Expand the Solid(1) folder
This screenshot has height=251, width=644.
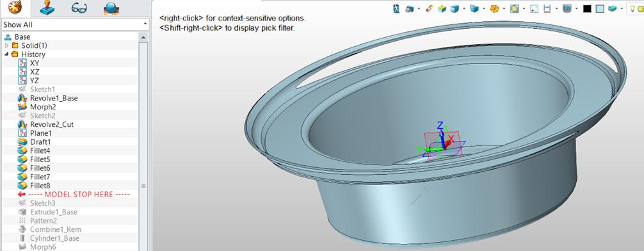(6, 45)
